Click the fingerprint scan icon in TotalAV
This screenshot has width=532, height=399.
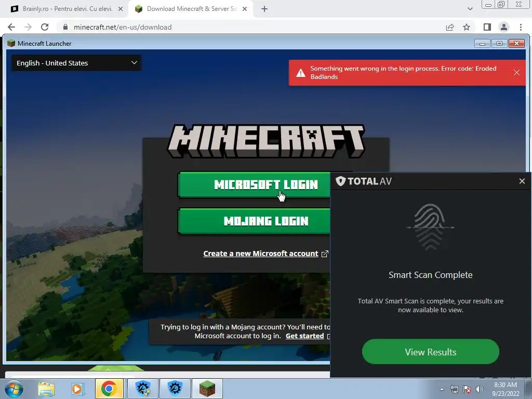(430, 227)
